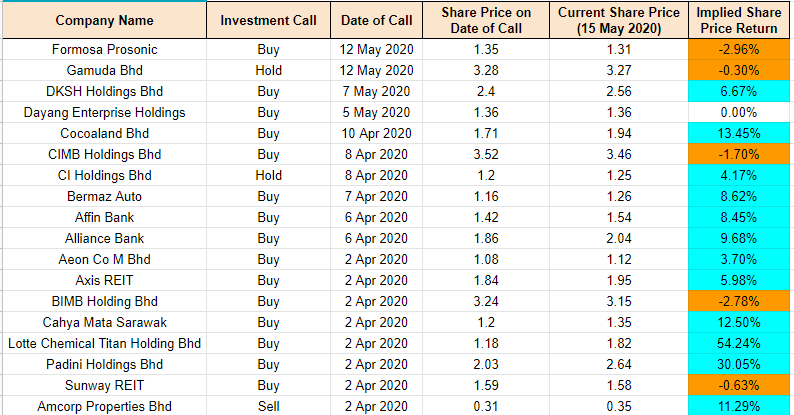Click the Amcorp Properties Bhd Sell cell
Image resolution: width=794 pixels, height=415 pixels.
pyautogui.click(x=268, y=406)
